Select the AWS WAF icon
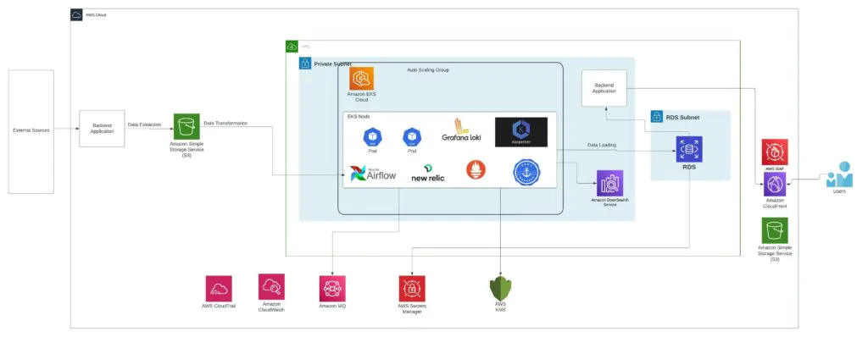Viewport: 868px width, 337px height. tap(775, 152)
